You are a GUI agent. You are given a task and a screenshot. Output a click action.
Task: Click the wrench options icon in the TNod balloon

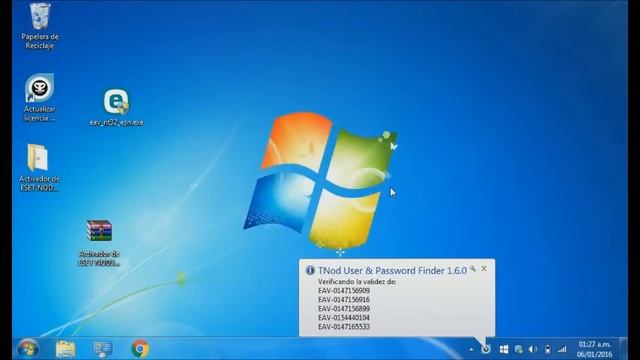473,269
